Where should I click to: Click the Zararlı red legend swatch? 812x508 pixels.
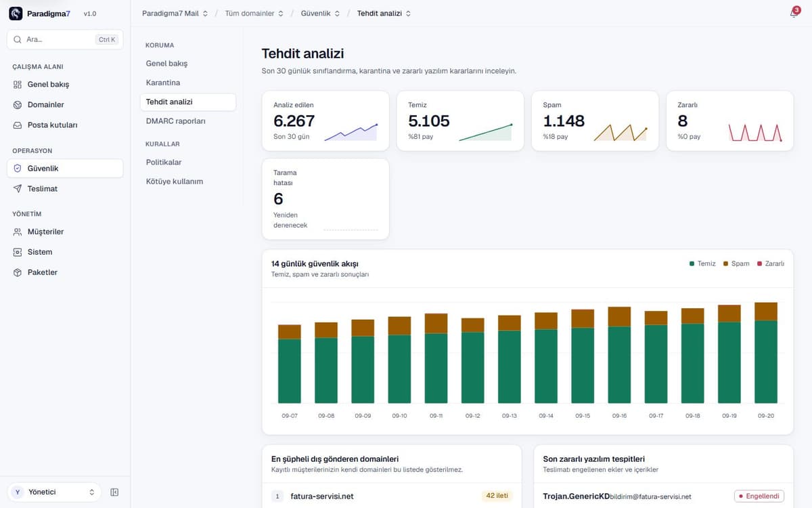[759, 263]
